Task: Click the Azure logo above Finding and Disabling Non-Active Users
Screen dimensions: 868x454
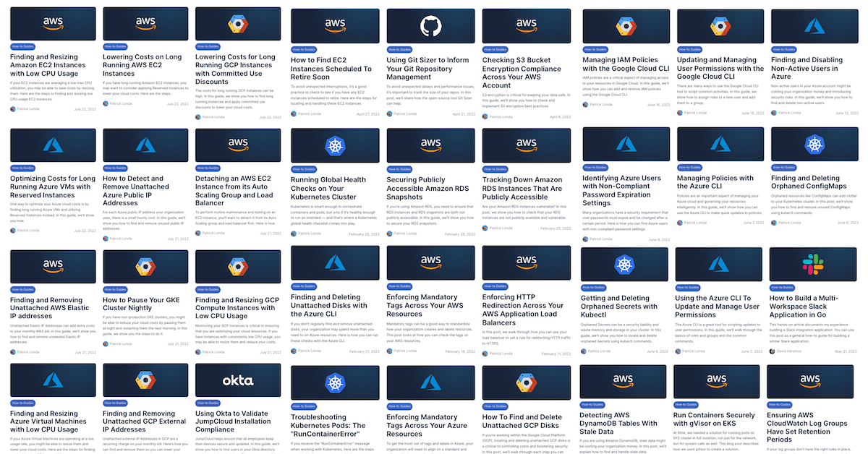Action: point(814,27)
